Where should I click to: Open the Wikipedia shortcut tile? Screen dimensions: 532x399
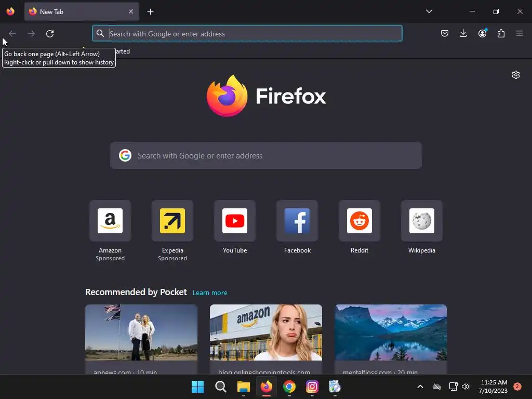pos(422,220)
